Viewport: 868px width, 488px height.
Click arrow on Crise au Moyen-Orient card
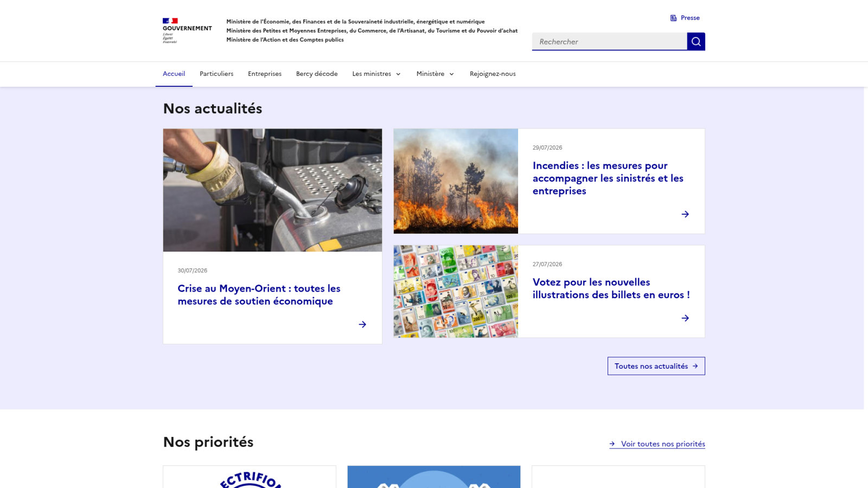[362, 324]
